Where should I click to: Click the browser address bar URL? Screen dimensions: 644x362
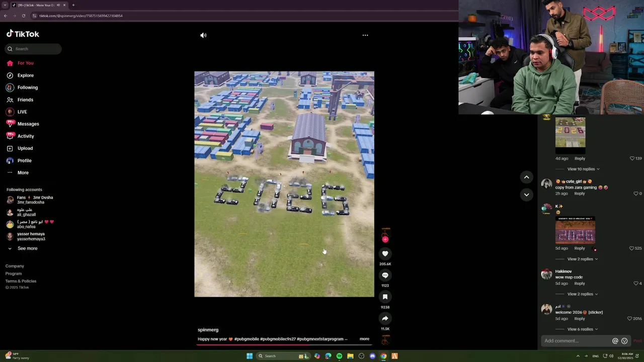[x=80, y=16]
